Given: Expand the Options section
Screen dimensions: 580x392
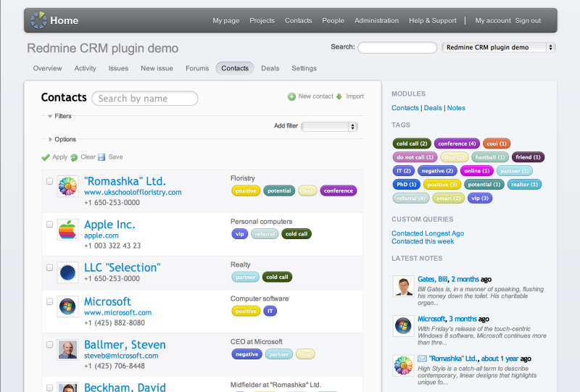Looking at the screenshot, I should [62, 139].
